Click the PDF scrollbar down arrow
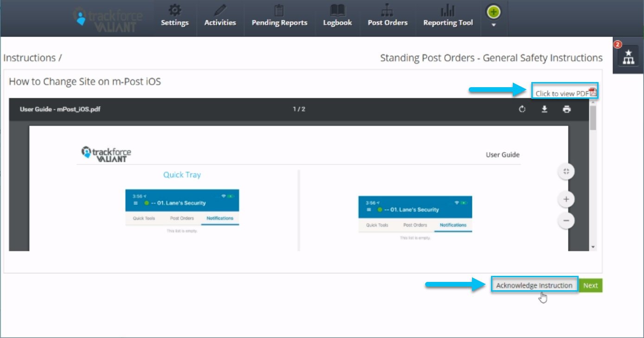Viewport: 644px width, 338px height. (593, 247)
